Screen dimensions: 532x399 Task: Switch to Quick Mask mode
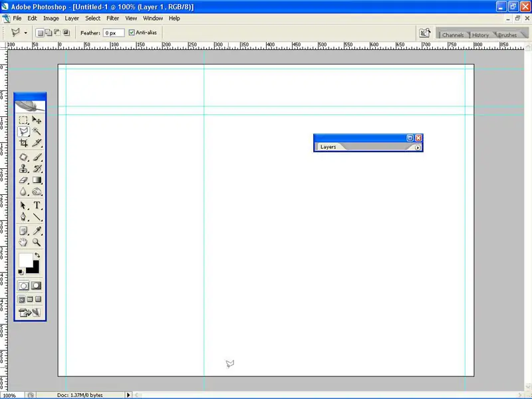pyautogui.click(x=37, y=286)
